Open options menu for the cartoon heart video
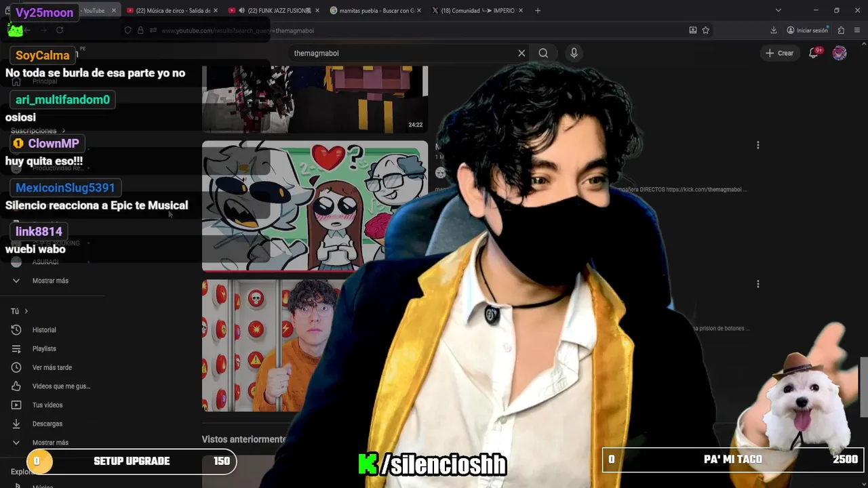 pyautogui.click(x=758, y=145)
